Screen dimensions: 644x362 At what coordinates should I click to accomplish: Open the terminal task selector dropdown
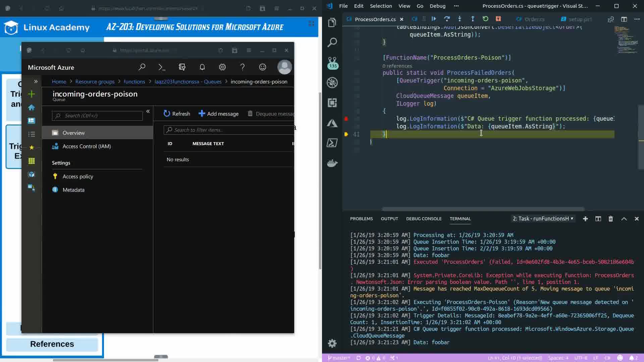pos(543,219)
